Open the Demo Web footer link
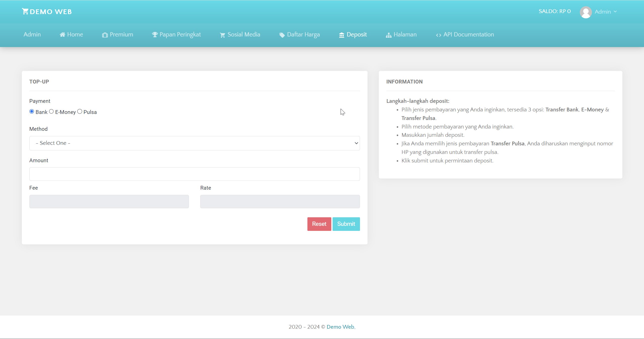The width and height of the screenshot is (644, 339). 340,327
